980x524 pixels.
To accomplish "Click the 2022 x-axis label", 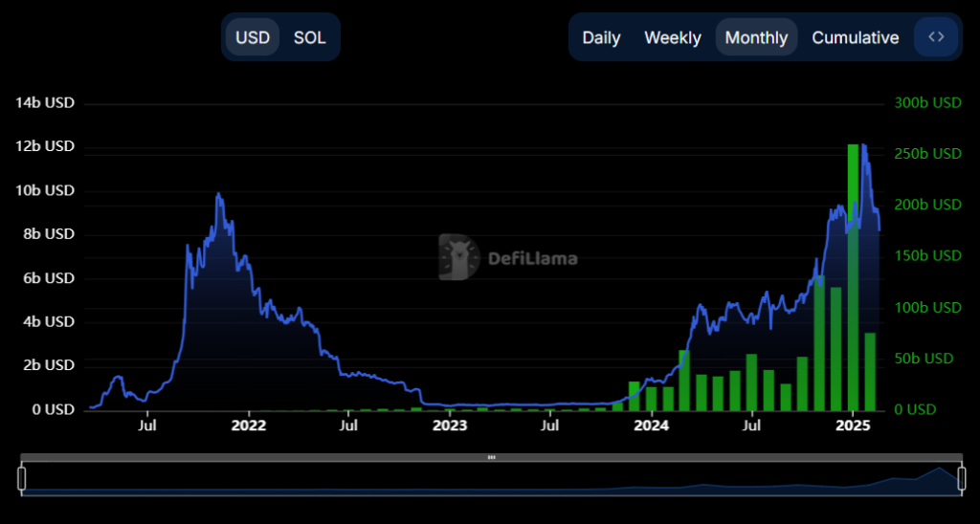I will pos(249,426).
